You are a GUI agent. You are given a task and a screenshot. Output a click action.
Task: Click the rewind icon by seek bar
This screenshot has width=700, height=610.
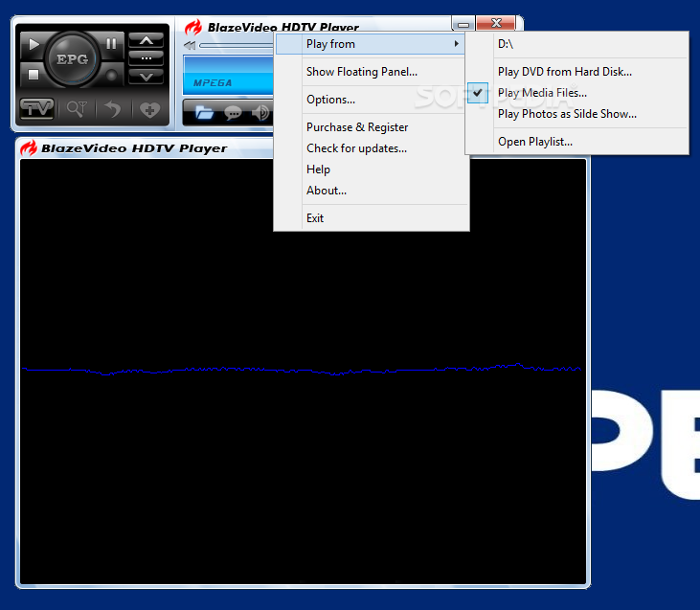190,45
